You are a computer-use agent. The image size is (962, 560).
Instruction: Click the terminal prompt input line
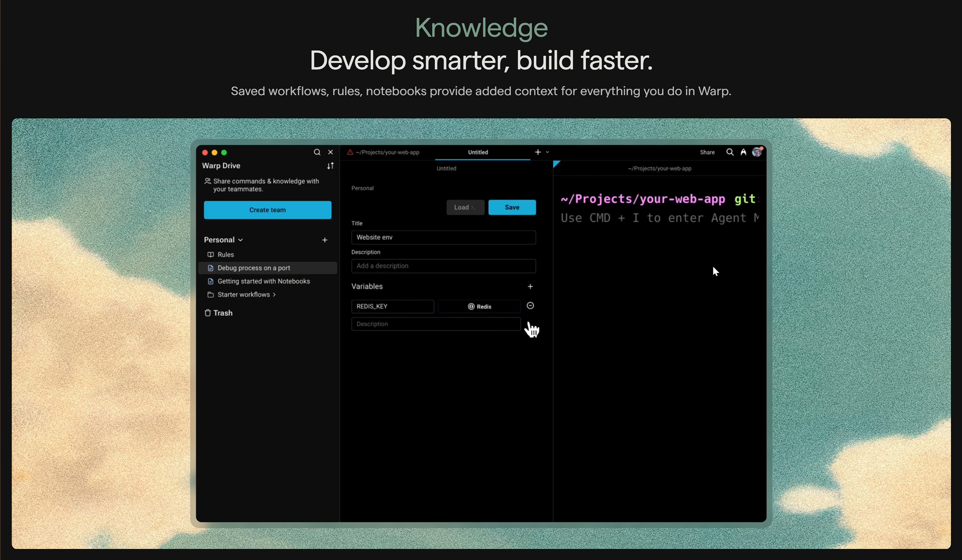pos(659,218)
